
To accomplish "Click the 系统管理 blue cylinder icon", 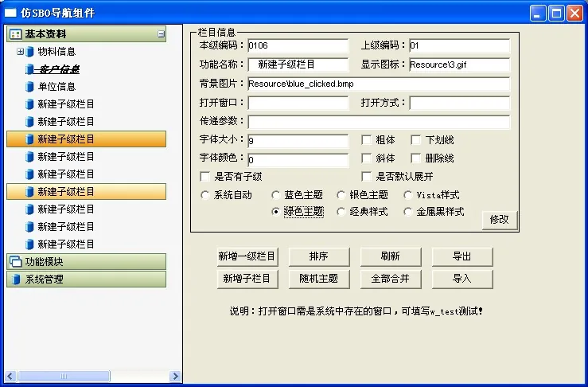I will pyautogui.click(x=15, y=279).
